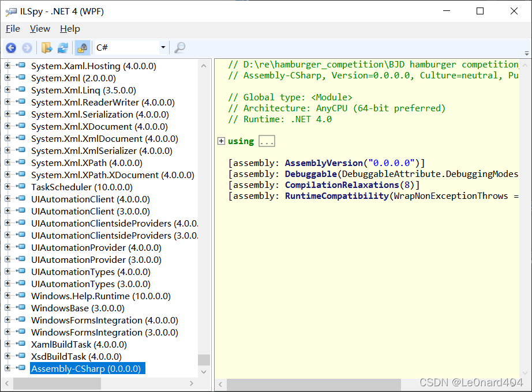Screen dimensions: 532x392
Task: Click code panel horizontal scrollbar thumb
Action: 314,385
